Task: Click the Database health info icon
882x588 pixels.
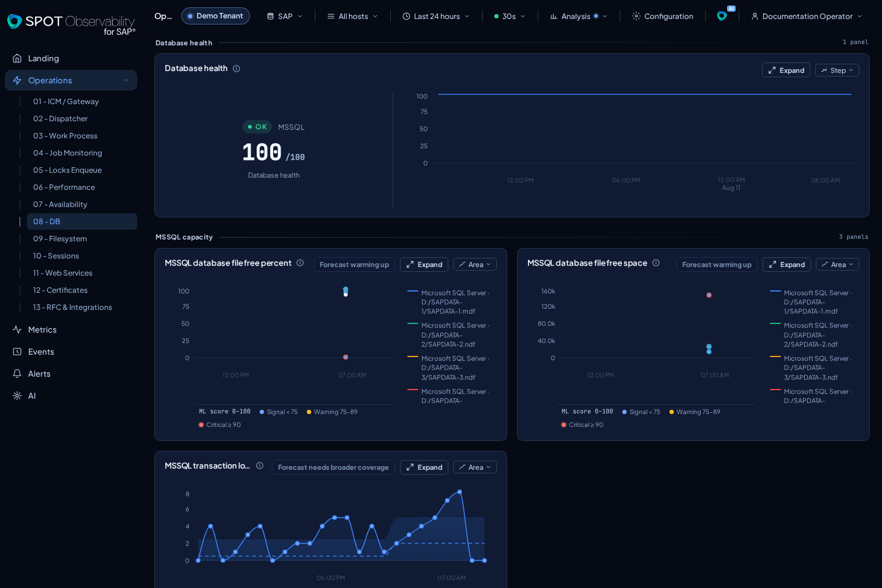Action: (x=236, y=69)
